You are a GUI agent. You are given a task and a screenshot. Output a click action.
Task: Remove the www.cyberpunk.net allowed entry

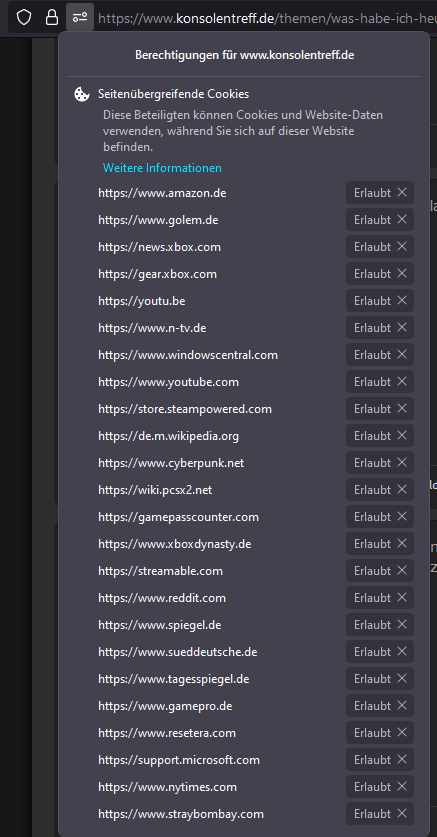(402, 462)
